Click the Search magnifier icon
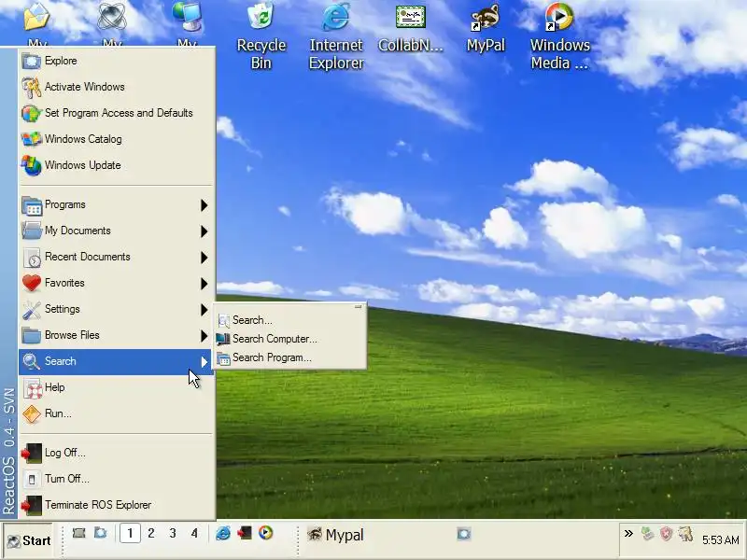 pyautogui.click(x=32, y=361)
